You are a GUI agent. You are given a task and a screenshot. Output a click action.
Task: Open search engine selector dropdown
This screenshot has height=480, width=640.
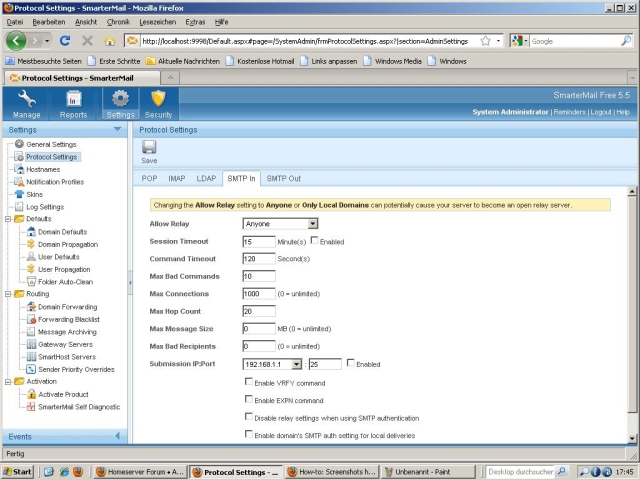pos(519,41)
